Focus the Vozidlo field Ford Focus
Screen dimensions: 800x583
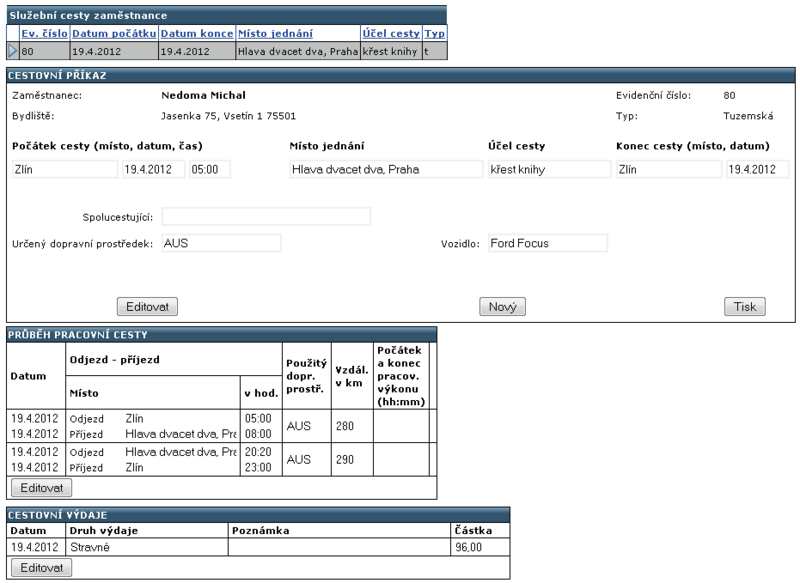(548, 243)
